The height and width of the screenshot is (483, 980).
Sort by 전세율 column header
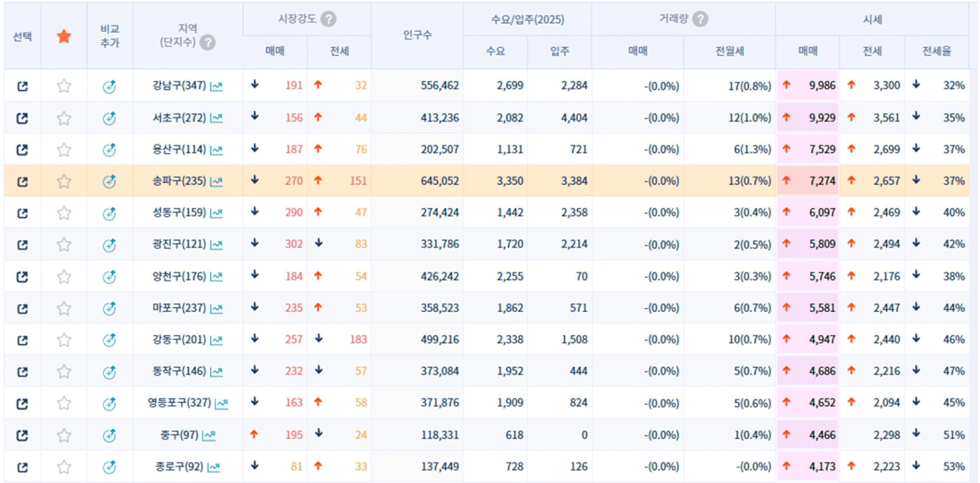pos(936,52)
